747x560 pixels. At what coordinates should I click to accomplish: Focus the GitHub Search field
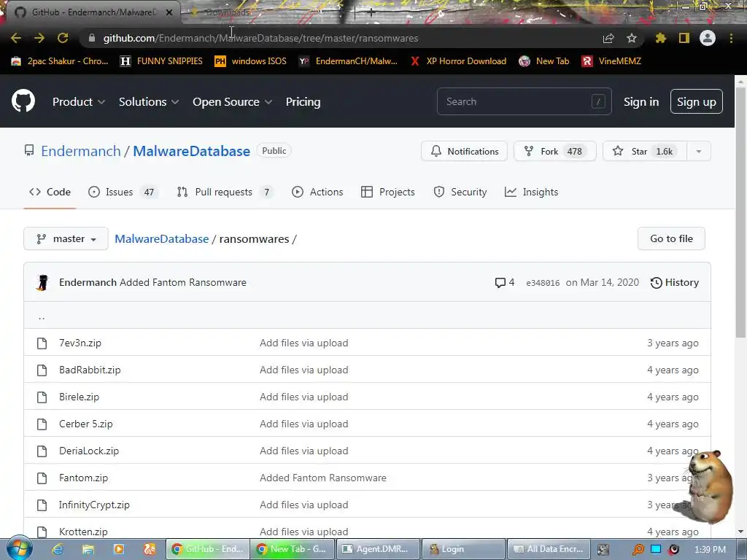point(524,101)
